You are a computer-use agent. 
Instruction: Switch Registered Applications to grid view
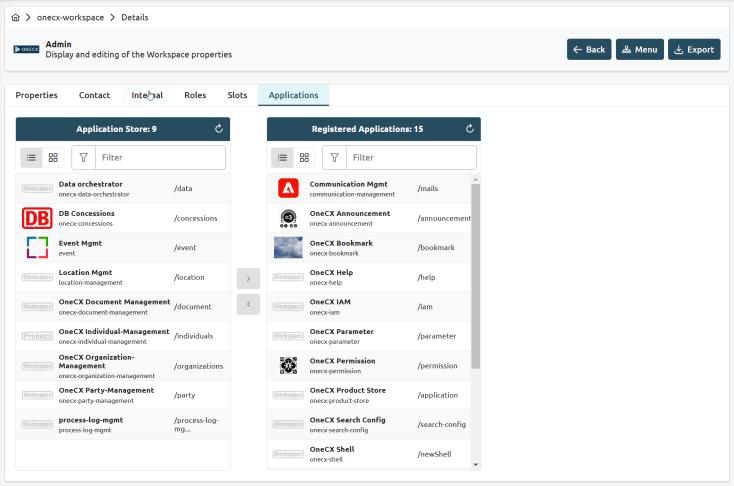click(304, 157)
